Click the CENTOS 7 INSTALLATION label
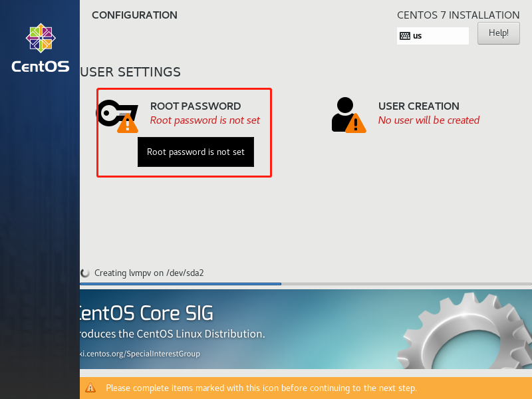This screenshot has height=399, width=532. pyautogui.click(x=458, y=15)
